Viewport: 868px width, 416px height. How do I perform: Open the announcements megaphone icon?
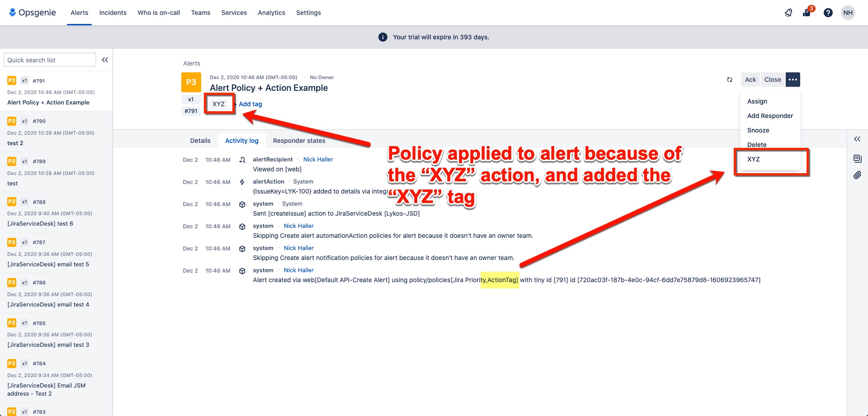pos(788,12)
